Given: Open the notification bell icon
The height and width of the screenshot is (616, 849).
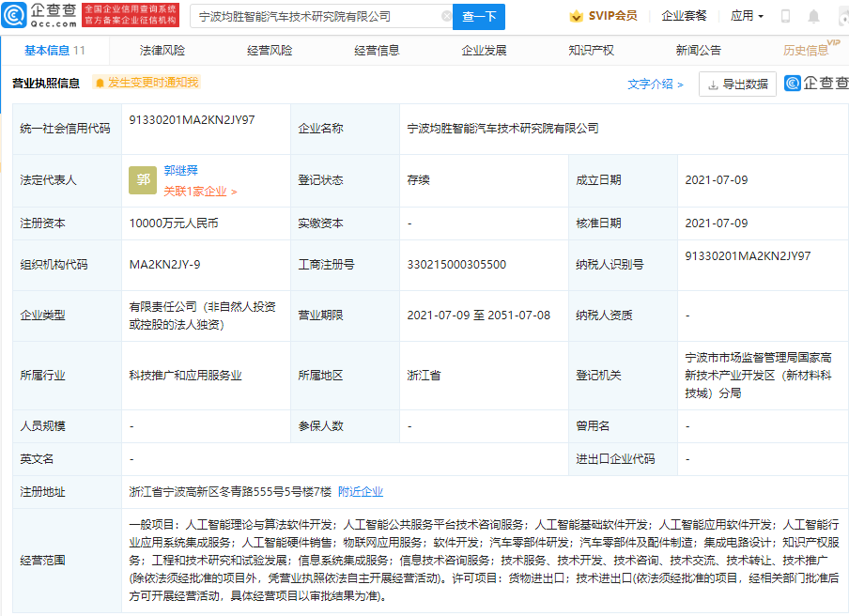Looking at the screenshot, I should click(x=813, y=16).
